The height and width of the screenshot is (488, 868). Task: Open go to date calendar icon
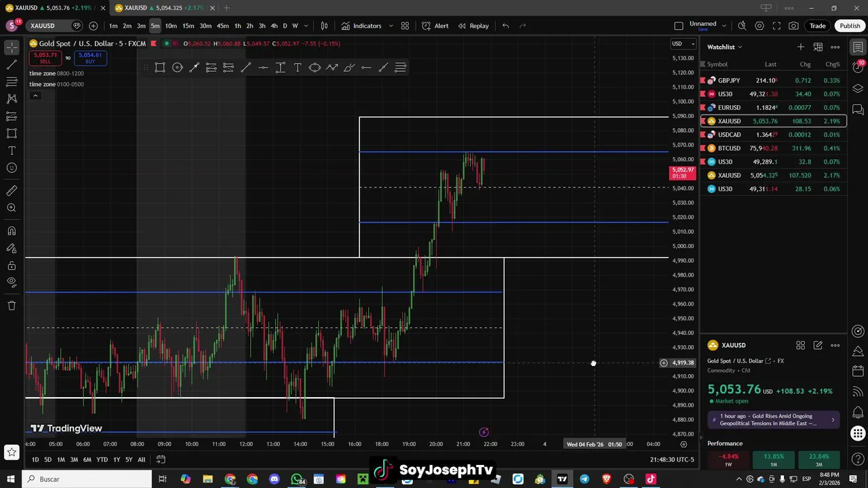161,460
